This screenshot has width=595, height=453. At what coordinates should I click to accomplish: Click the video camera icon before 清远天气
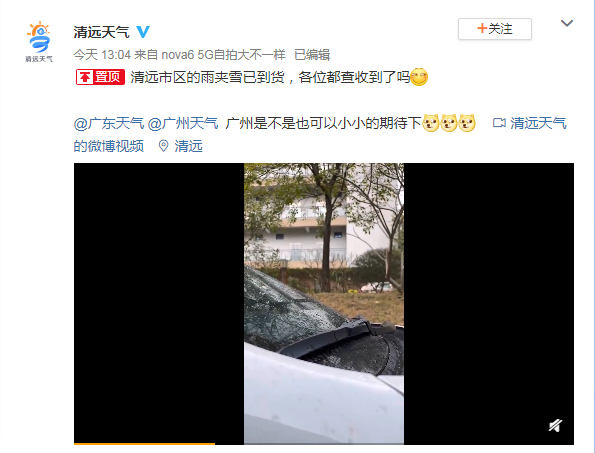pyautogui.click(x=499, y=123)
